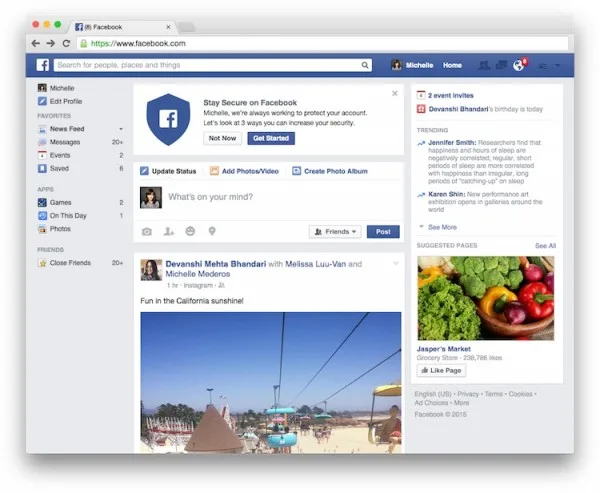
Task: Click the Cookies footer link
Action: tap(520, 394)
